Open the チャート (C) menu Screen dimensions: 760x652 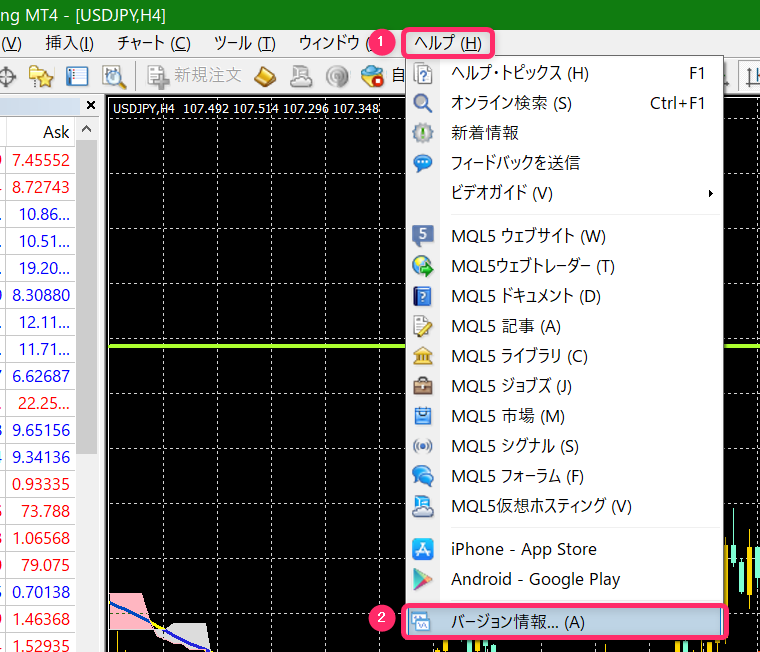(x=154, y=44)
